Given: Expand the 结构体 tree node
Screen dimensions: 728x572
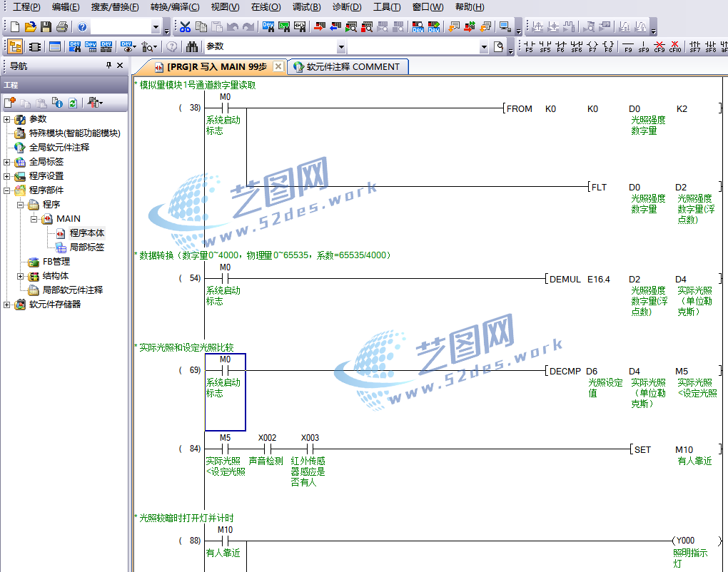Looking at the screenshot, I should [x=20, y=276].
